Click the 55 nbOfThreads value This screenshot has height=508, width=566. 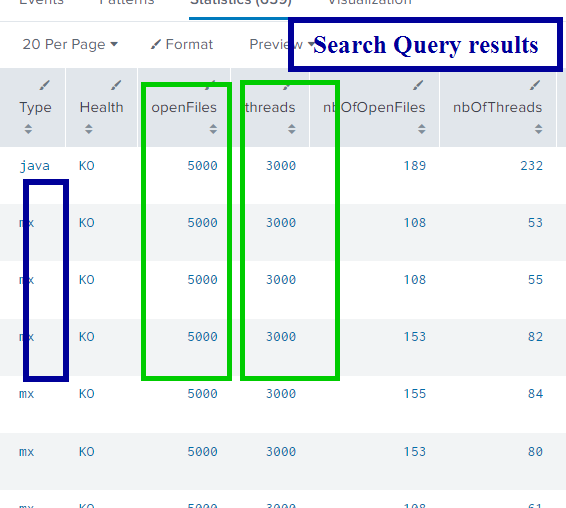click(x=535, y=280)
